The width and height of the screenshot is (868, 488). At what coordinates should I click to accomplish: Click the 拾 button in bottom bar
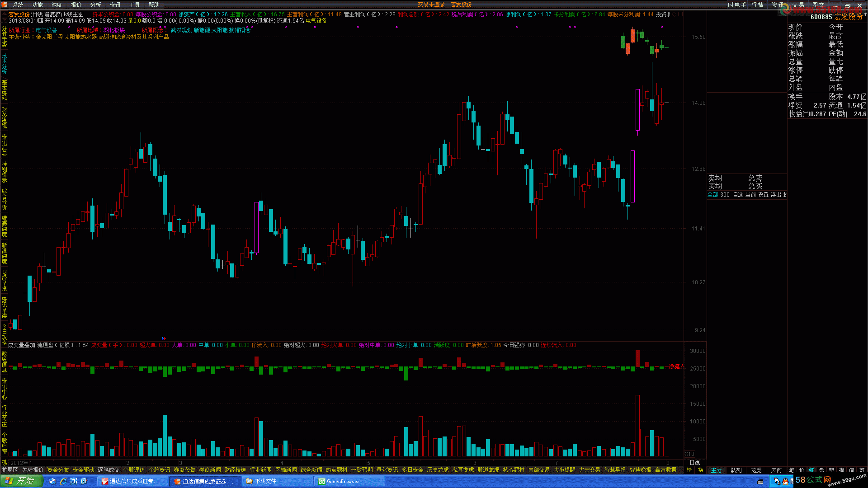click(689, 470)
